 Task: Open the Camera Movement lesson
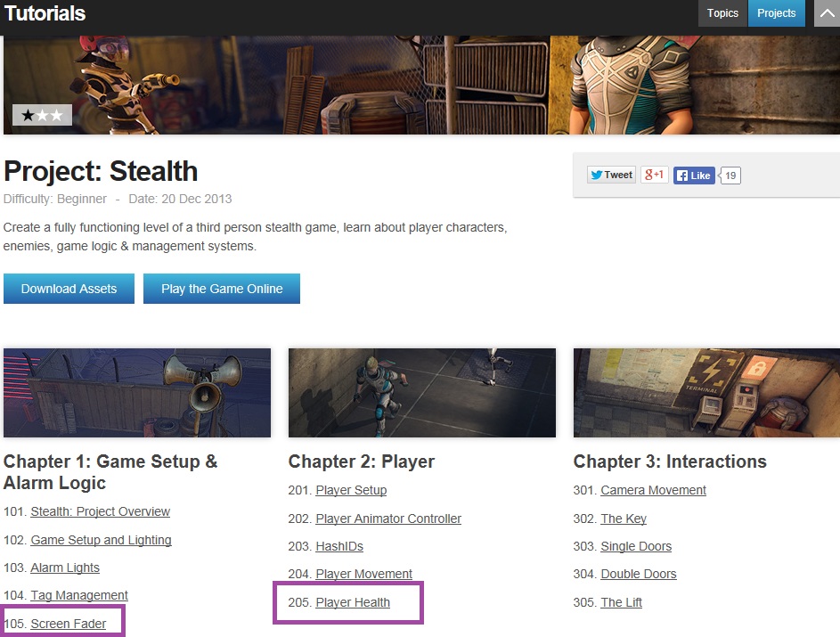(653, 490)
